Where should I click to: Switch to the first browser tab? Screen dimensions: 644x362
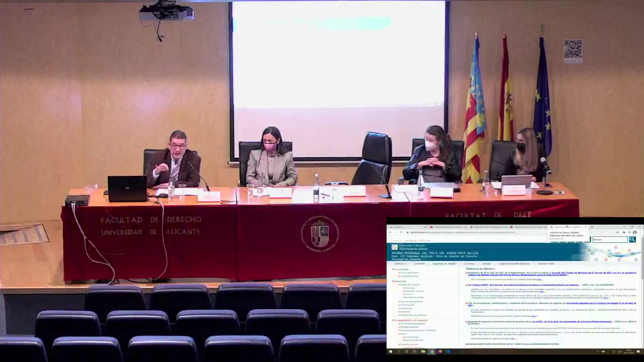tap(408, 227)
